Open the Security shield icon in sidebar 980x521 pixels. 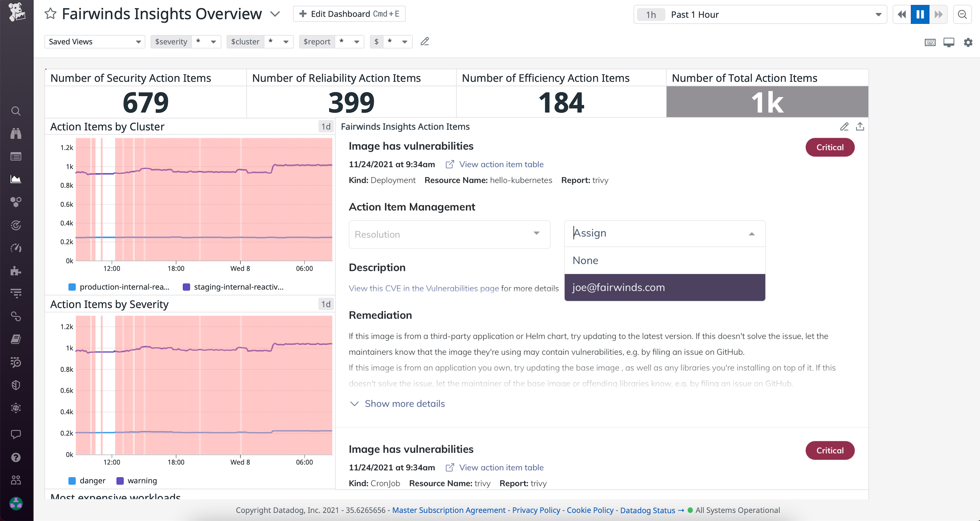tap(16, 385)
